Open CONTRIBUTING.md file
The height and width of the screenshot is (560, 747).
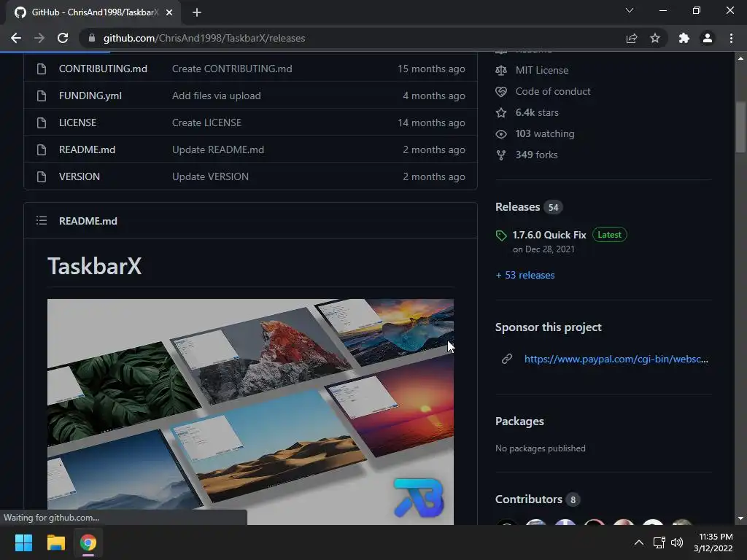pos(103,69)
